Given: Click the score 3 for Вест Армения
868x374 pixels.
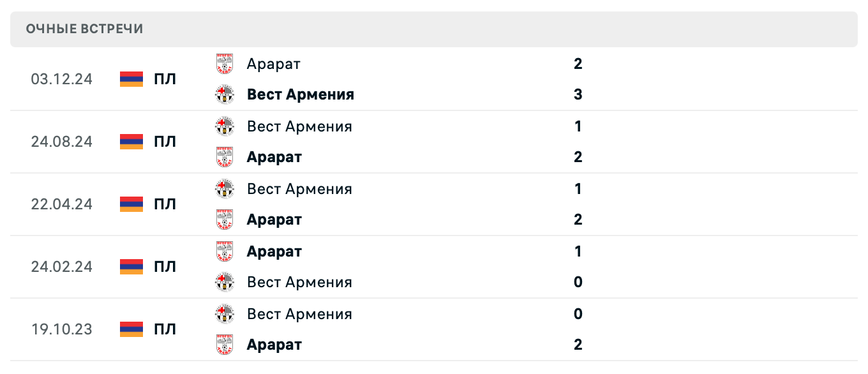Looking at the screenshot, I should pos(578,94).
